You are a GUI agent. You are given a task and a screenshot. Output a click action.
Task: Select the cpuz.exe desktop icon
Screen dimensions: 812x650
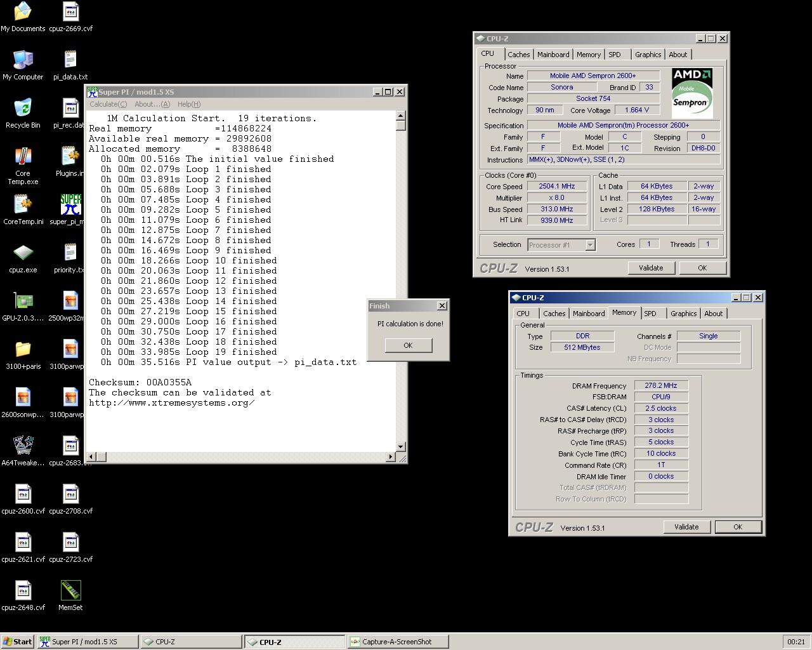click(23, 258)
